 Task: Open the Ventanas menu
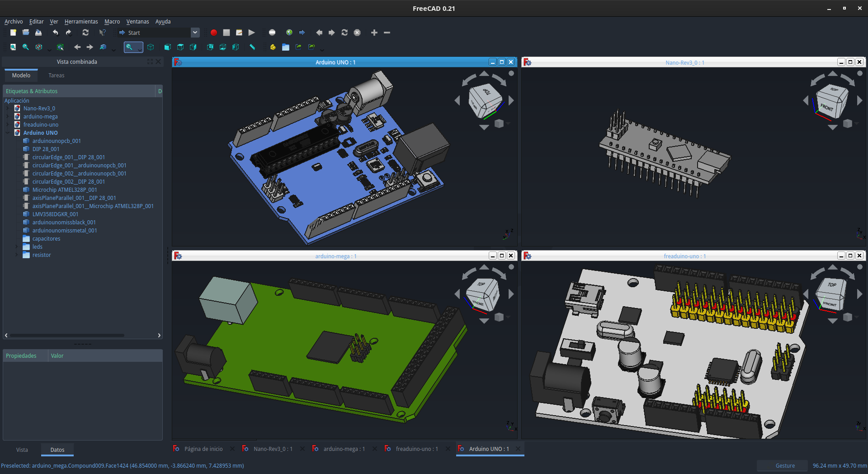tap(137, 21)
